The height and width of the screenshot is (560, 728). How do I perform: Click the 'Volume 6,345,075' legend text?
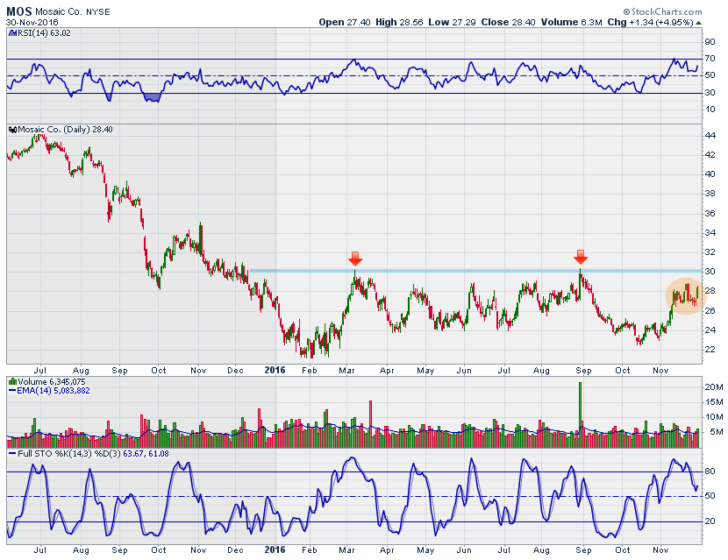52,382
